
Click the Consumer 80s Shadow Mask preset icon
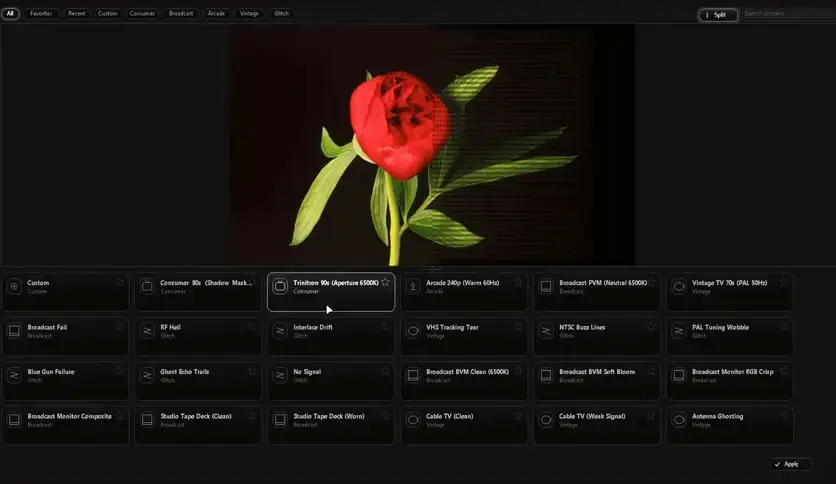click(x=147, y=287)
